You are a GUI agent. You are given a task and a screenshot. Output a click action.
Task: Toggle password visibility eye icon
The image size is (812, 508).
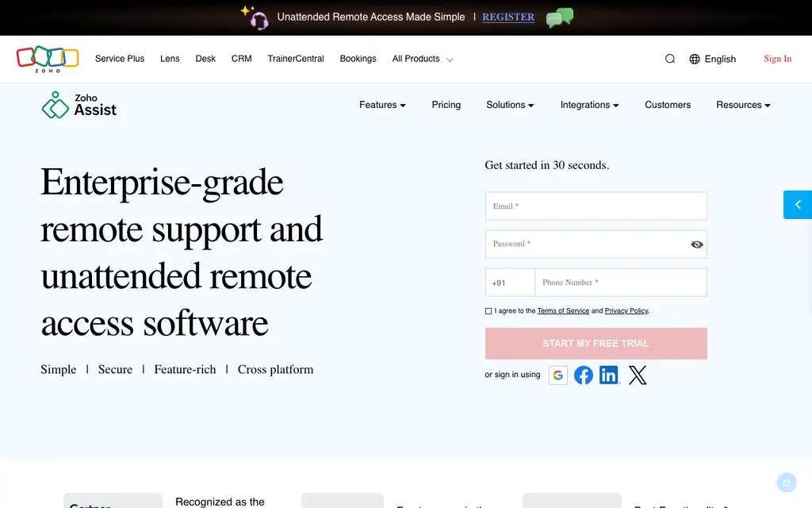(x=696, y=244)
